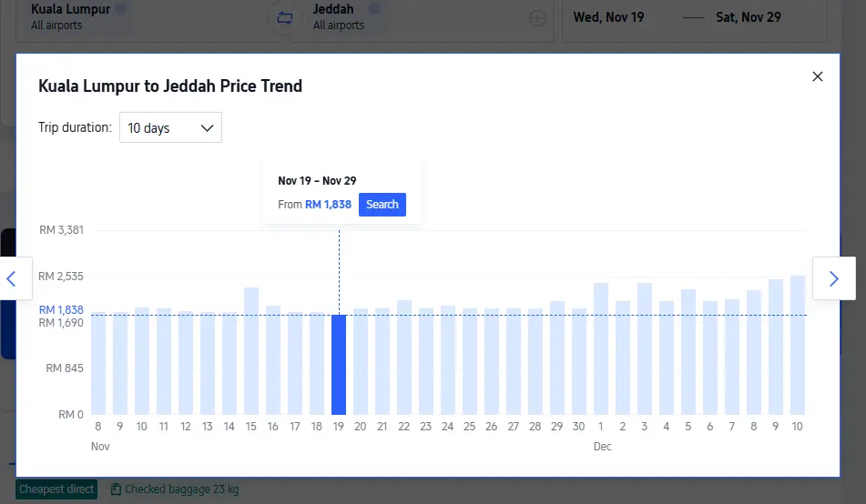Close the Price Trend dialog
The height and width of the screenshot is (504, 866).
click(817, 77)
